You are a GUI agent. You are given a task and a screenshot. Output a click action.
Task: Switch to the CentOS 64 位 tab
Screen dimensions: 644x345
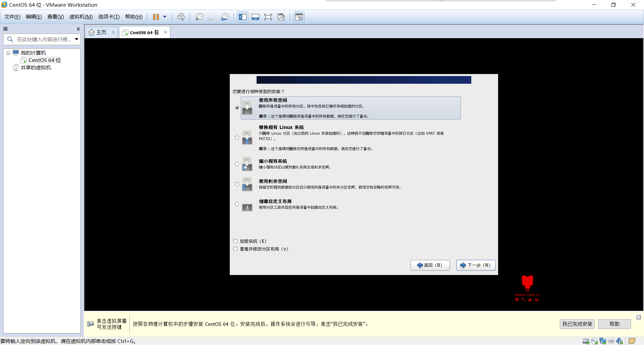coord(145,32)
